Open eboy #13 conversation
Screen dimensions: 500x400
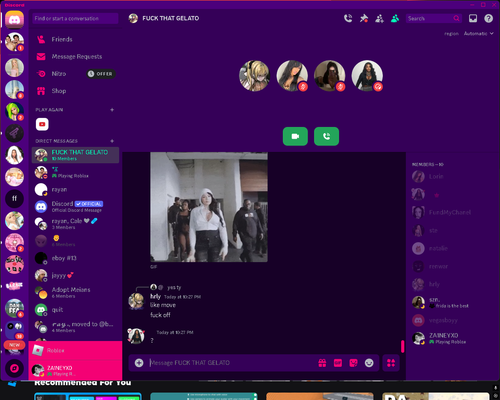tap(75, 258)
